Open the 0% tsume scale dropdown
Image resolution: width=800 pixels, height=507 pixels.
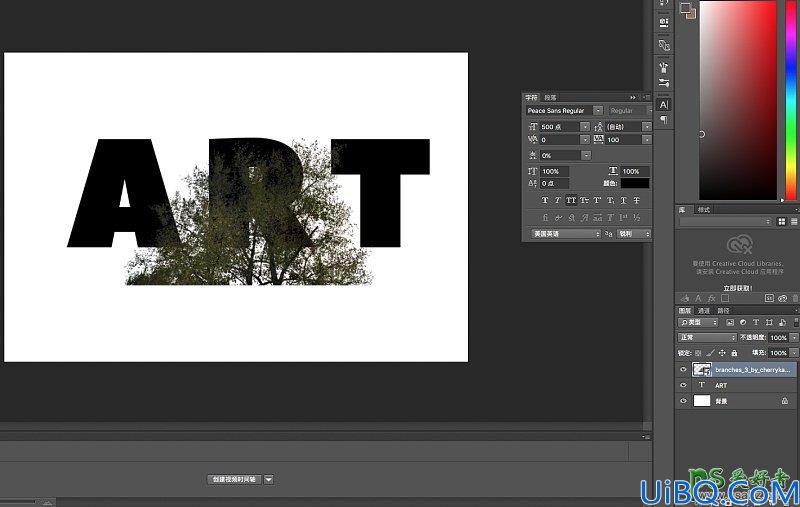click(x=586, y=155)
